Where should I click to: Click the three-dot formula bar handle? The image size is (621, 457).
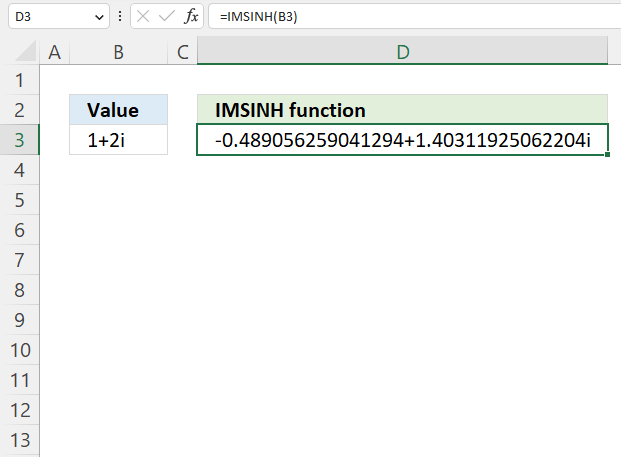pyautogui.click(x=120, y=17)
